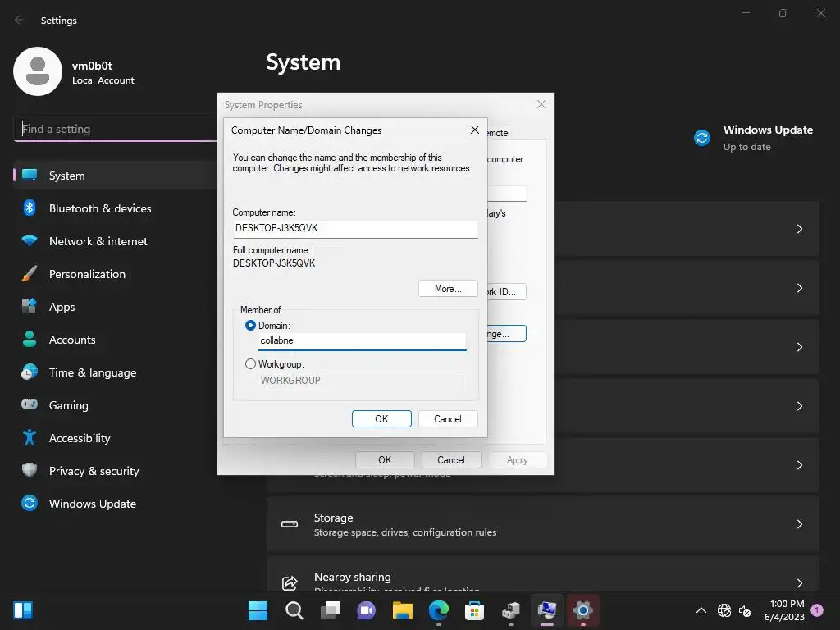Click the Time & language clock icon

(30, 372)
